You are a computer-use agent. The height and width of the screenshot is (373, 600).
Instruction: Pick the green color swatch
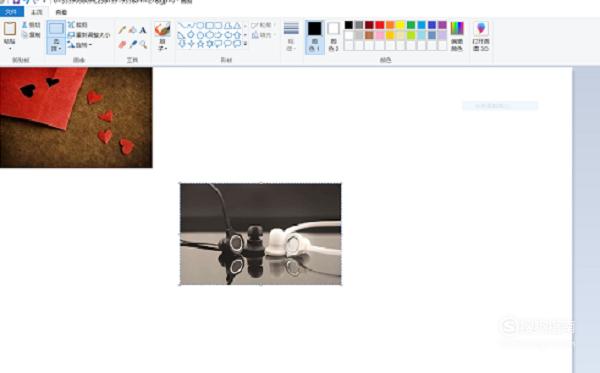click(x=411, y=25)
